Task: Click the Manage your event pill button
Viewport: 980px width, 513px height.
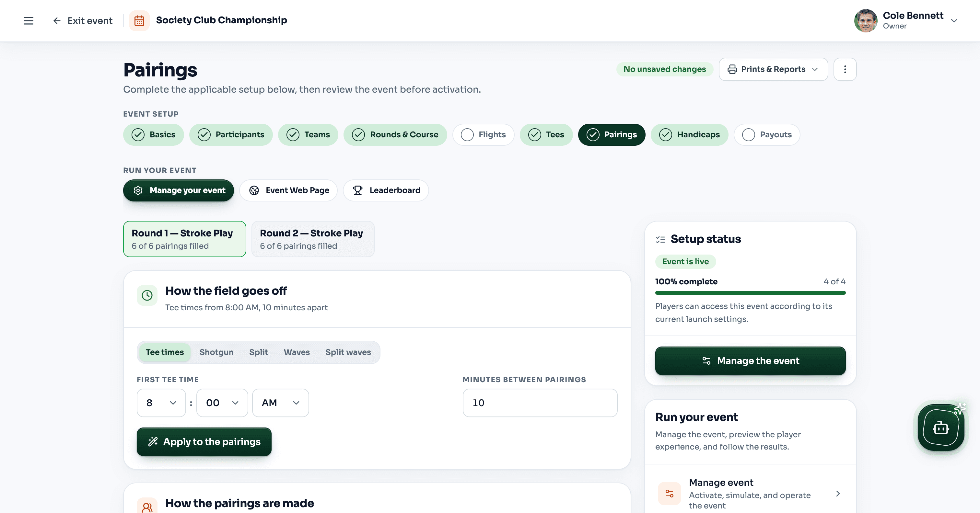Action: [179, 190]
